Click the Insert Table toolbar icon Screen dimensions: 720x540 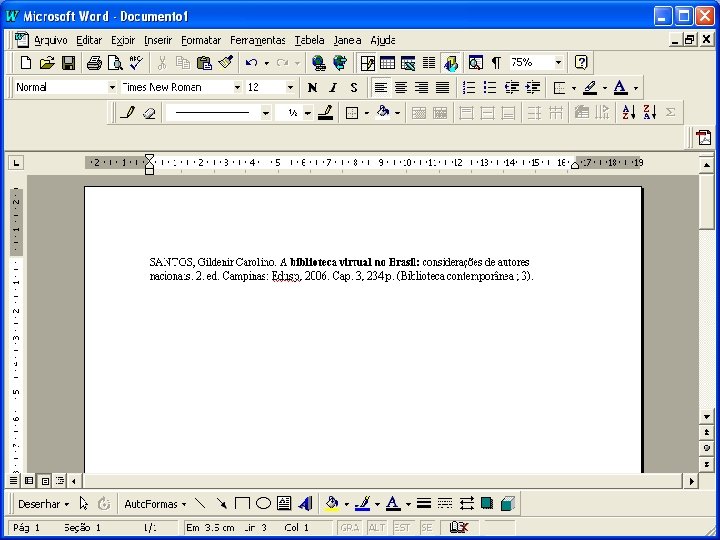387,62
